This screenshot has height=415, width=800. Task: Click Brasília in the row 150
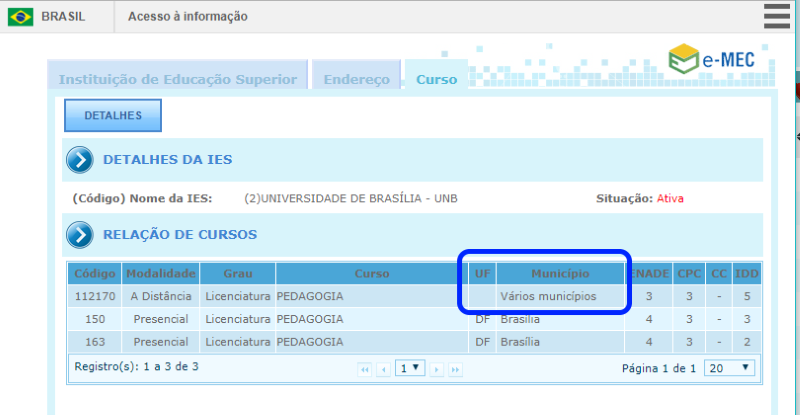pos(520,320)
